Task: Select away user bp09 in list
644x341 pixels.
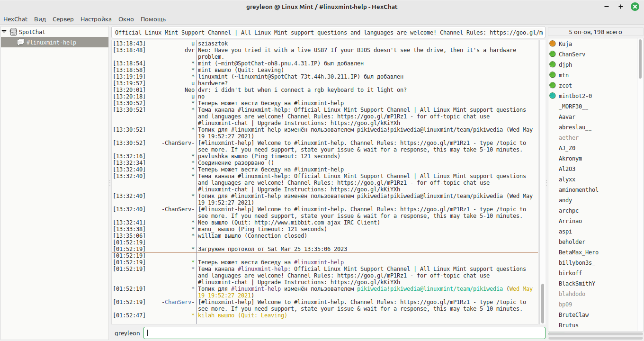Action: (x=565, y=304)
